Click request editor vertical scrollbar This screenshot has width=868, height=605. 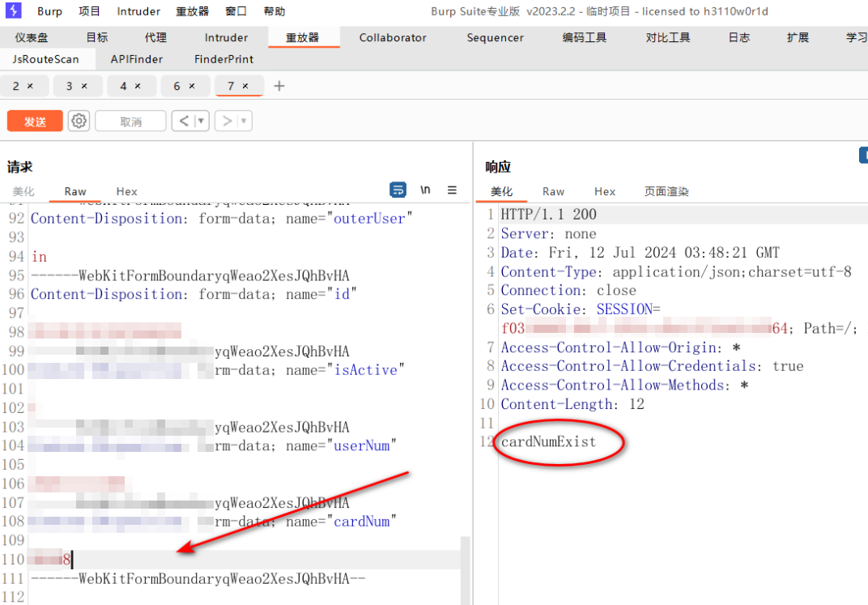coord(466,570)
